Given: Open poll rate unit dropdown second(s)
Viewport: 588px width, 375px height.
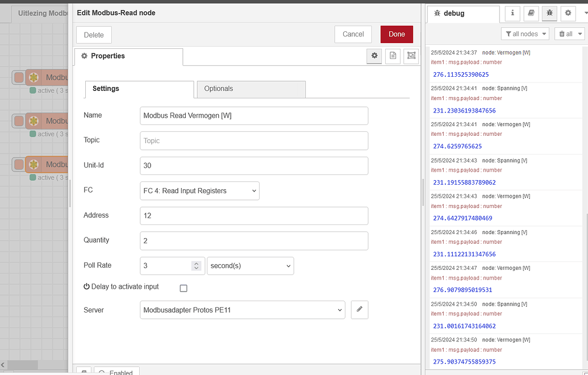Looking at the screenshot, I should pyautogui.click(x=250, y=266).
